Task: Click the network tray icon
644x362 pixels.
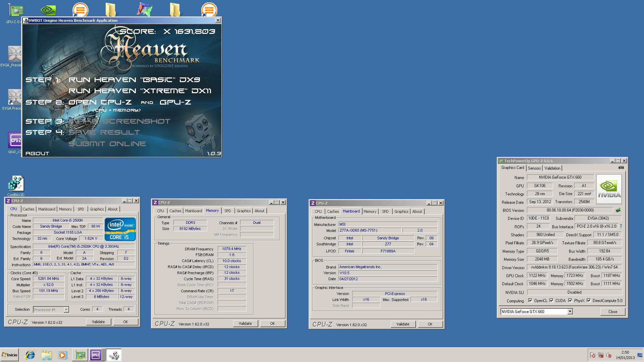Action: click(601, 355)
